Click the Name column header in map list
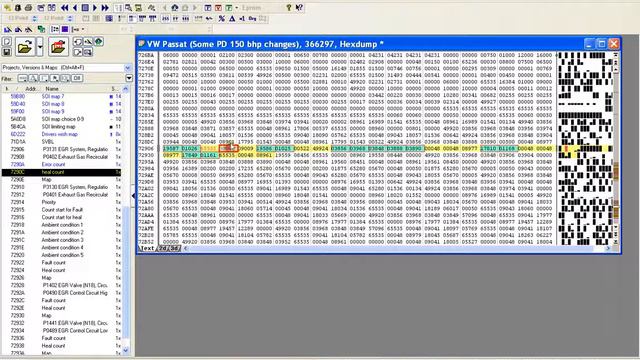Screen dimensions: 640x360 click(52, 89)
